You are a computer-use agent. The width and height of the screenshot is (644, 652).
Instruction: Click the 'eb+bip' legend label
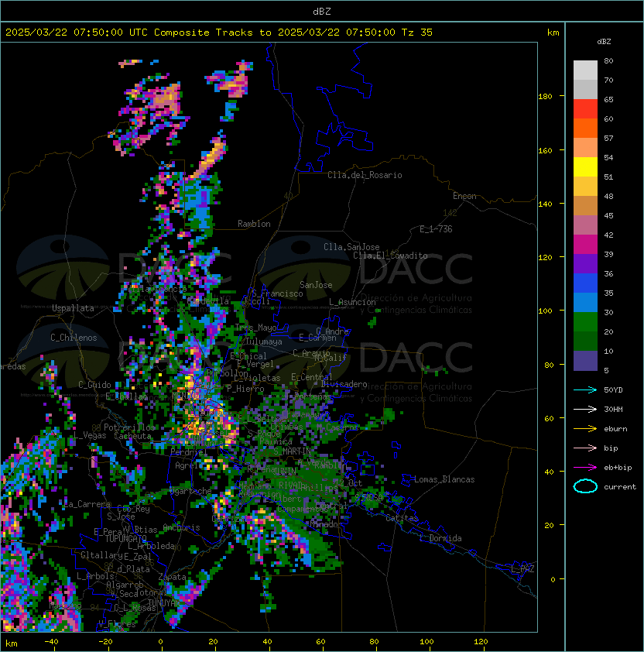[x=618, y=468]
